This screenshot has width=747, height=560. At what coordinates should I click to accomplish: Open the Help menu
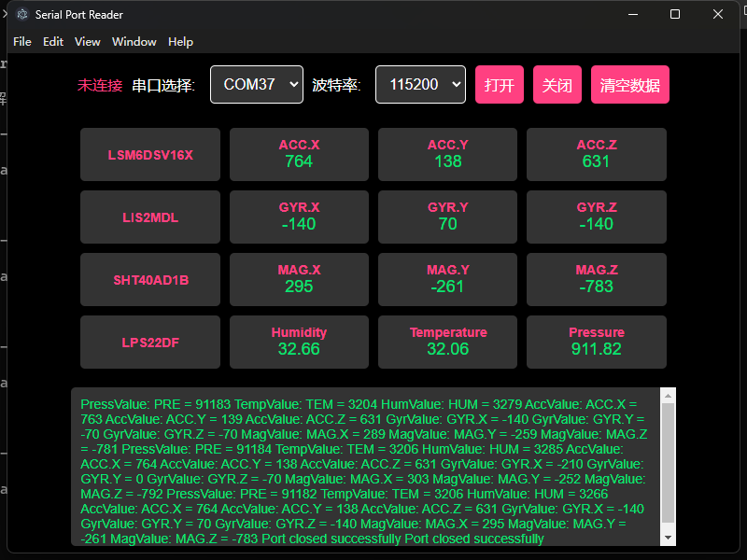[180, 42]
